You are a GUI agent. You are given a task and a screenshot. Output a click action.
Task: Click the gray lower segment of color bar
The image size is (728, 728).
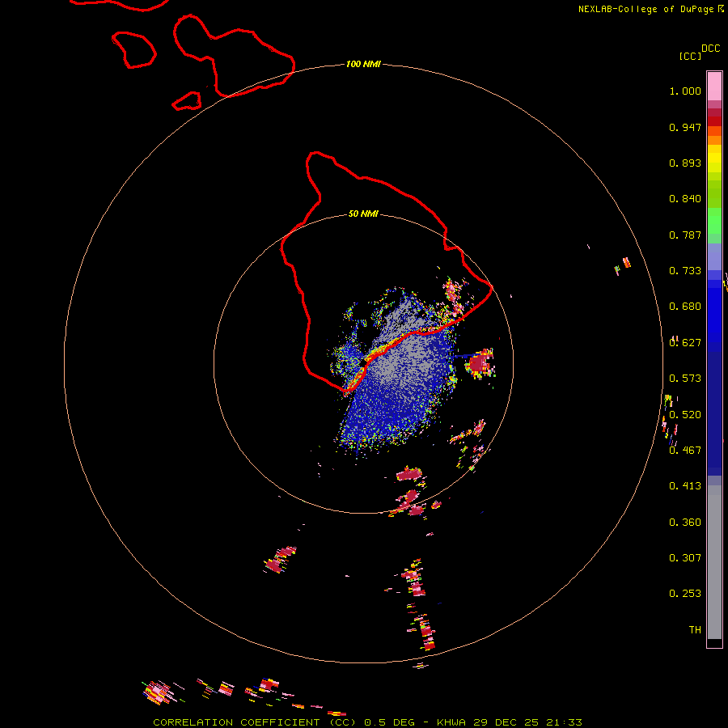click(714, 562)
